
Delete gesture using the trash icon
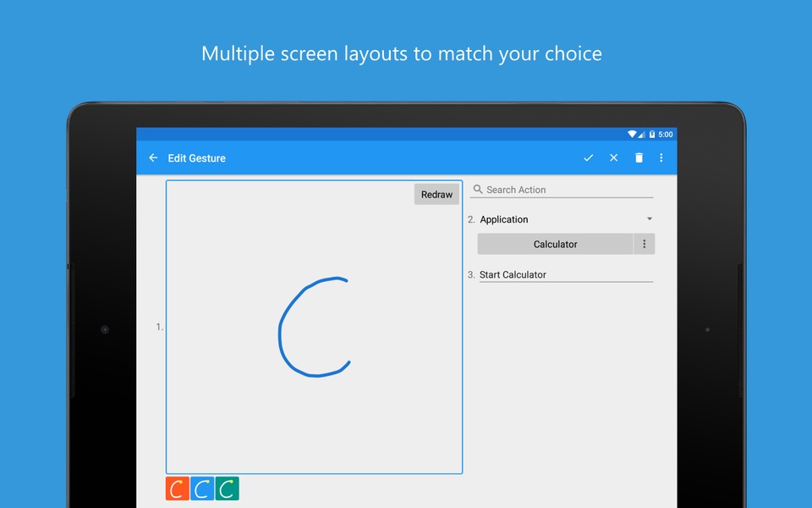[x=639, y=157]
